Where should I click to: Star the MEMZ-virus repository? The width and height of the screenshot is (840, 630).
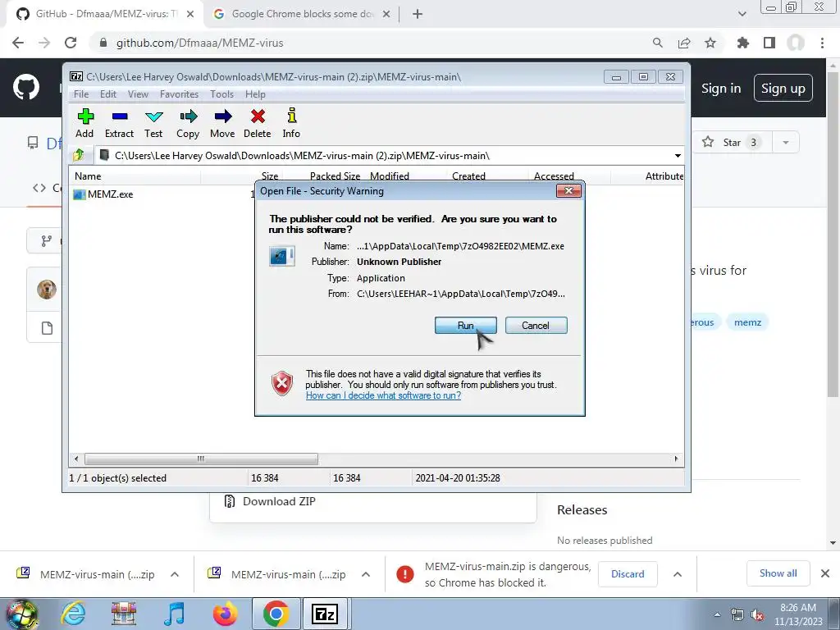point(733,143)
